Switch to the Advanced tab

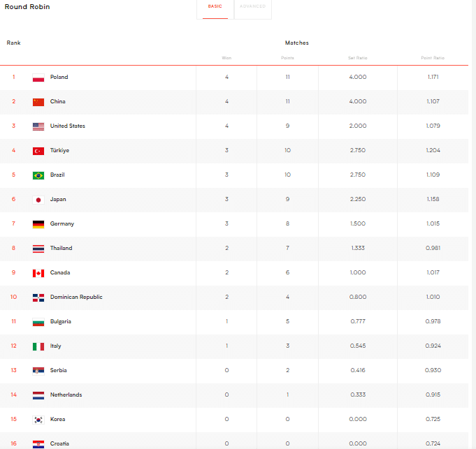click(252, 7)
